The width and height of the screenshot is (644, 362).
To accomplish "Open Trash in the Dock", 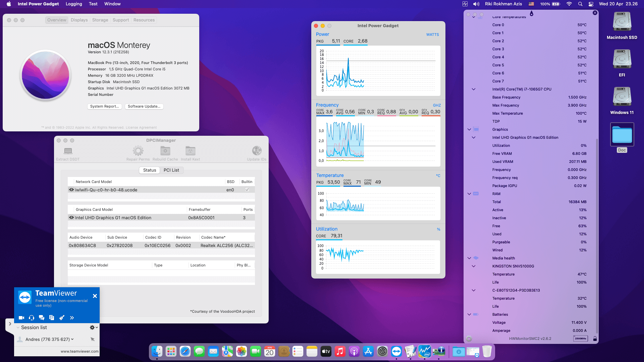I will 487,351.
